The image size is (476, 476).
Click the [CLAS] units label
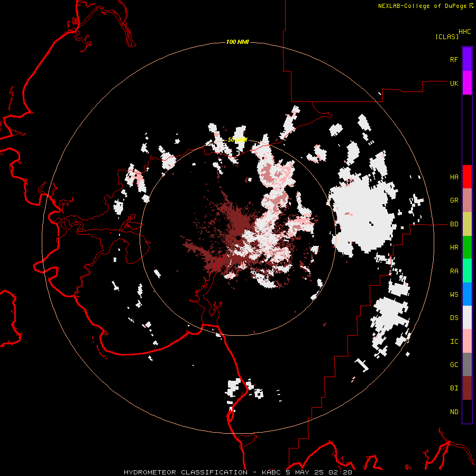pos(447,36)
